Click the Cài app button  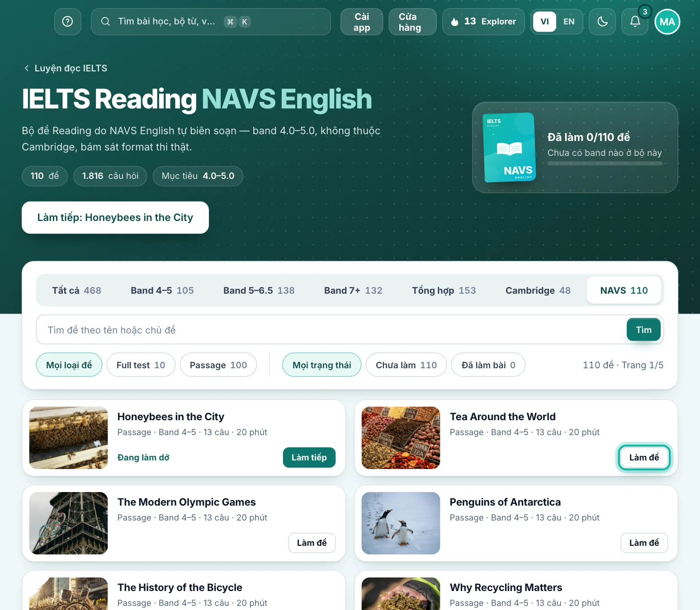click(362, 22)
